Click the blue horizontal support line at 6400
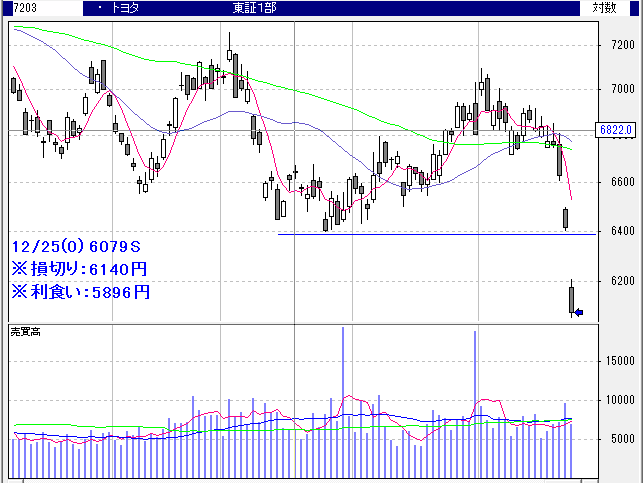Image resolution: width=643 pixels, height=483 pixels. coord(420,234)
